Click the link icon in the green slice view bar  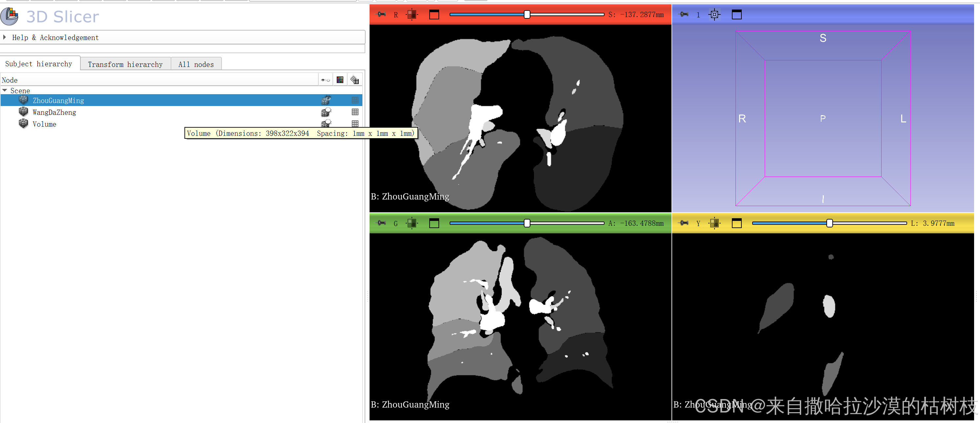[x=412, y=223]
